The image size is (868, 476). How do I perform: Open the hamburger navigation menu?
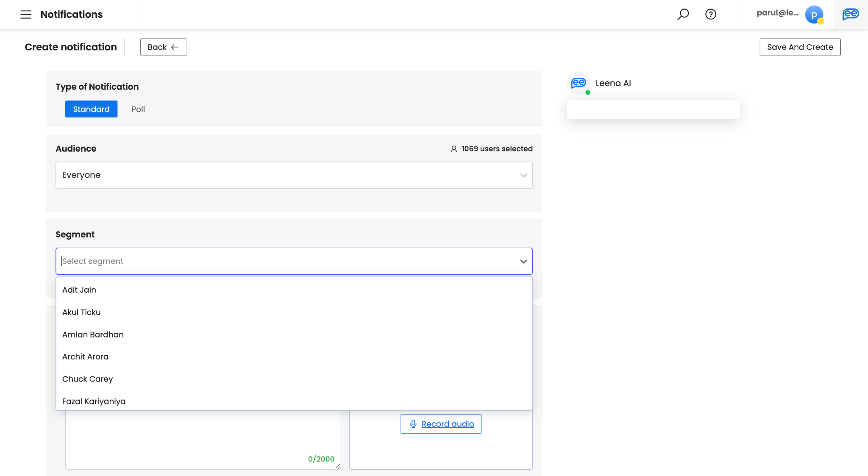click(x=26, y=14)
